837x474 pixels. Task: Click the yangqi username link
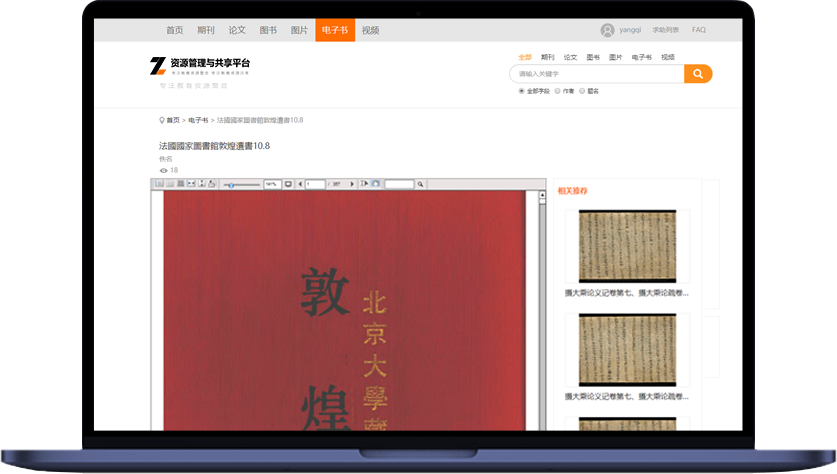[x=630, y=30]
